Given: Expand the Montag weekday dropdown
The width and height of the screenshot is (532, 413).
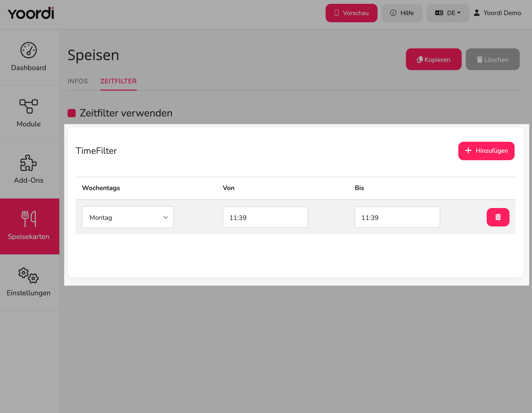Looking at the screenshot, I should tap(128, 217).
